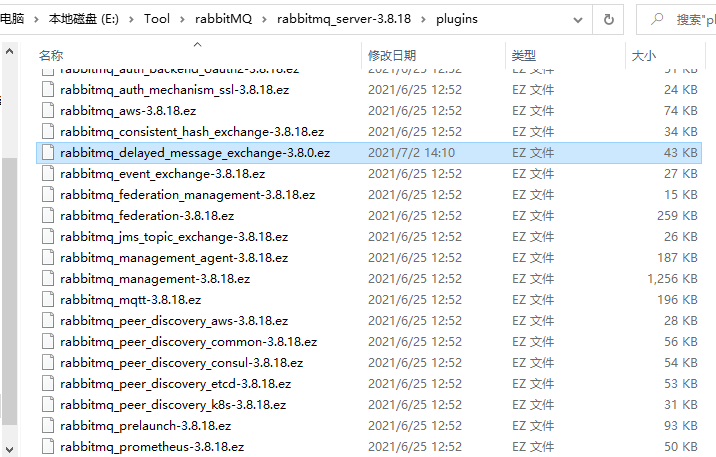
Task: Click the left pane scrollbar thumb
Action: point(9,289)
